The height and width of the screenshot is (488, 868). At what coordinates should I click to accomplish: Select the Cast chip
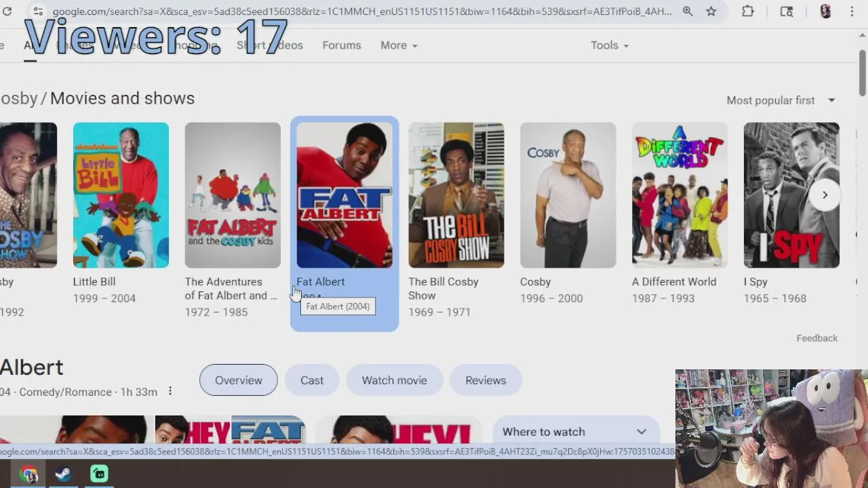[312, 380]
